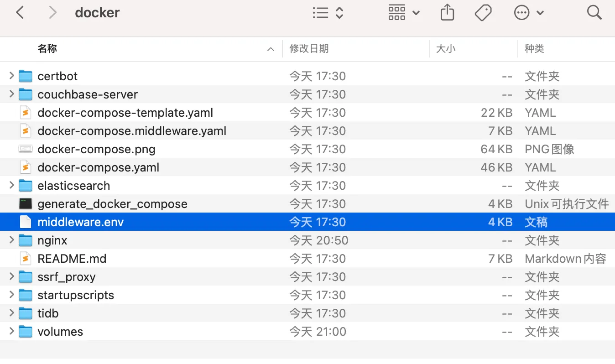
Task: Click the 今天 20:50 date of nginx
Action: 318,240
